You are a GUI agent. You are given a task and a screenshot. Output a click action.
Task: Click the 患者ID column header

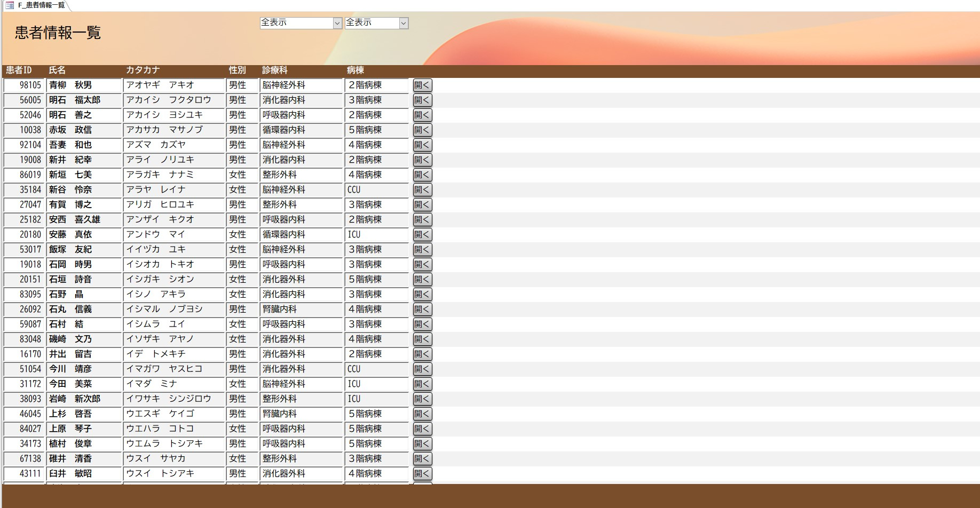[x=19, y=70]
